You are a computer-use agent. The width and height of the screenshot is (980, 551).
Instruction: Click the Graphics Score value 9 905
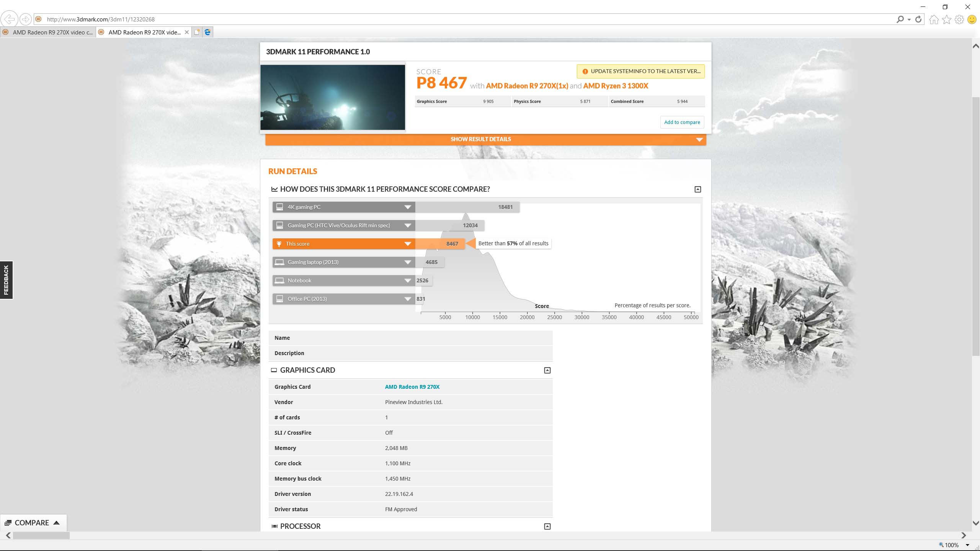point(488,101)
